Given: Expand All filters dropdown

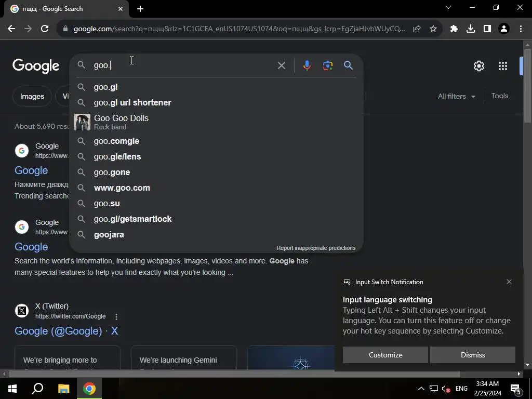Looking at the screenshot, I should pos(457,96).
